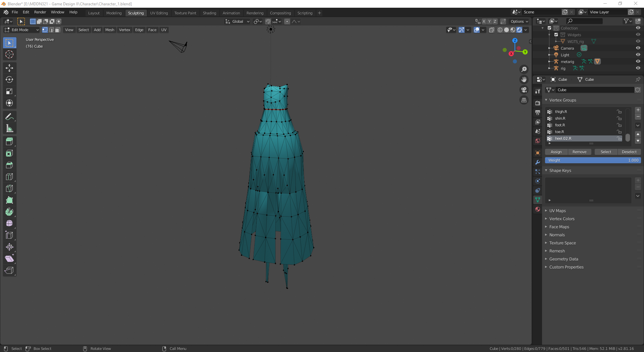Click the Assign vertex group button

[x=556, y=152]
